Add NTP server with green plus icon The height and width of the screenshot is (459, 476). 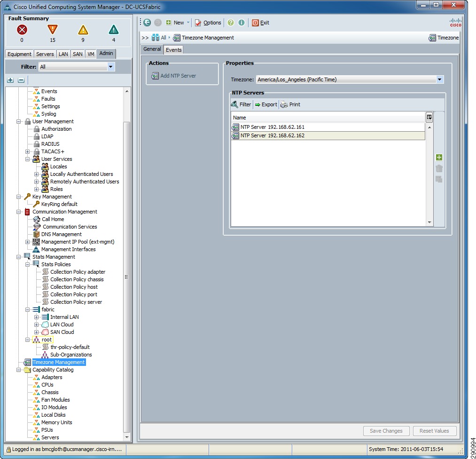click(439, 158)
